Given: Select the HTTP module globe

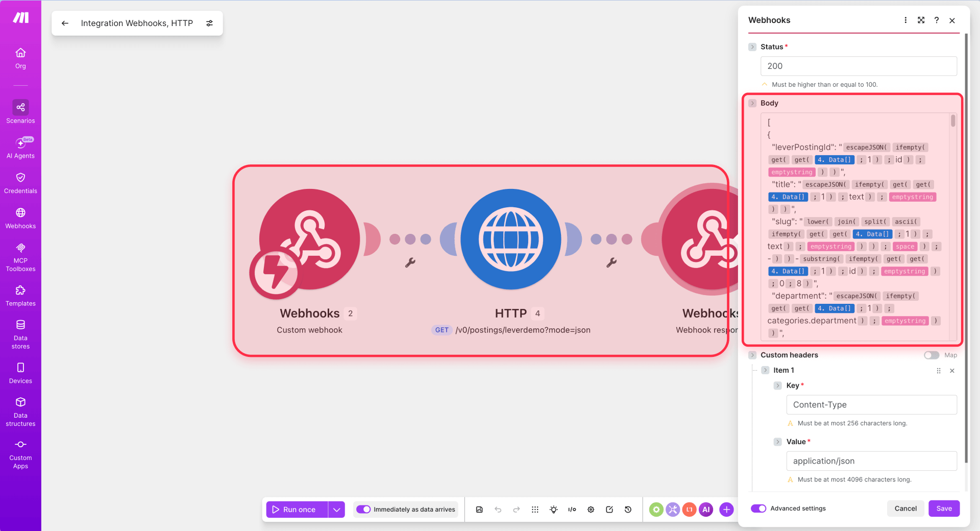Looking at the screenshot, I should (x=511, y=239).
